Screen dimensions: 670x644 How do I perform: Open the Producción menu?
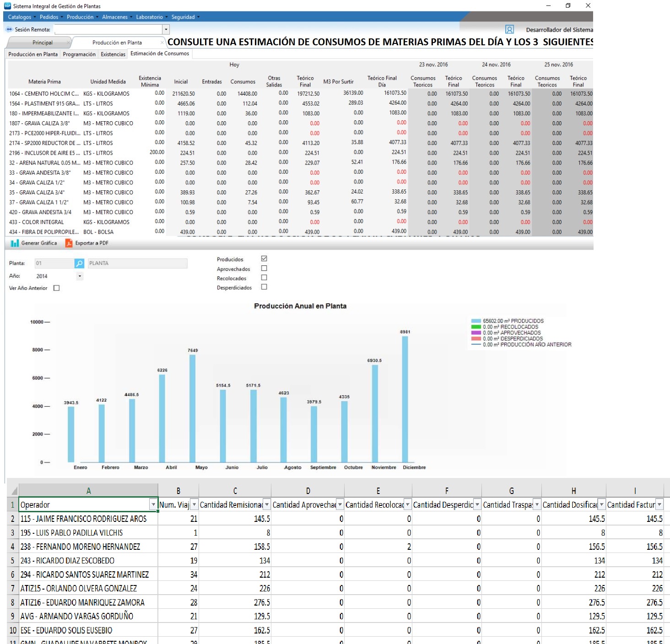80,17
